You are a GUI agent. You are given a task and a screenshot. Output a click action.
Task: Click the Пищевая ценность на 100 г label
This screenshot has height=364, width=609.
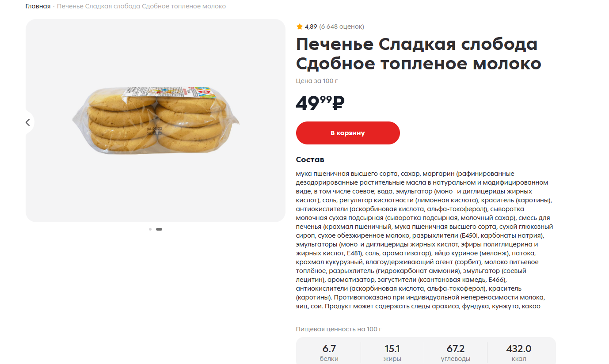coord(339,329)
